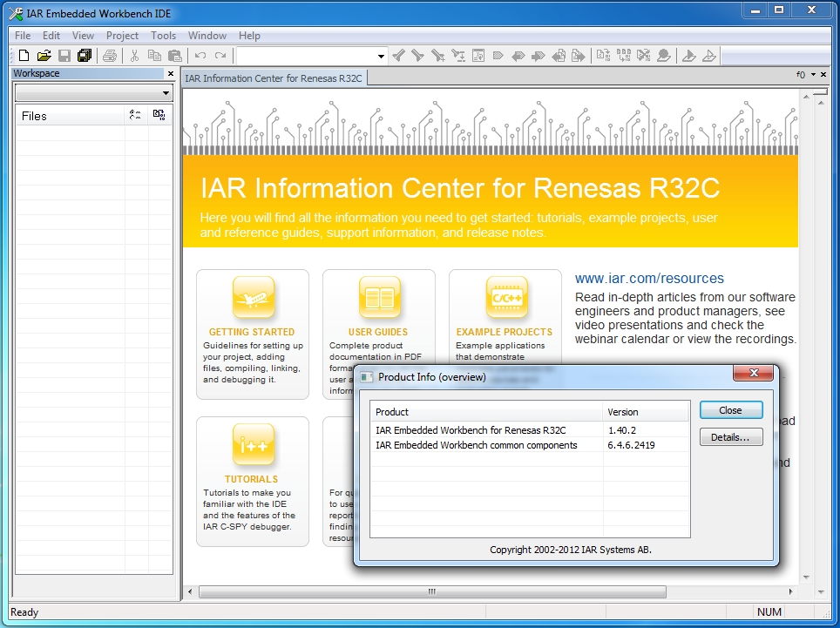This screenshot has width=840, height=628.
Task: Click the scroll right arrow of horizontal scrollbar
Action: click(790, 591)
